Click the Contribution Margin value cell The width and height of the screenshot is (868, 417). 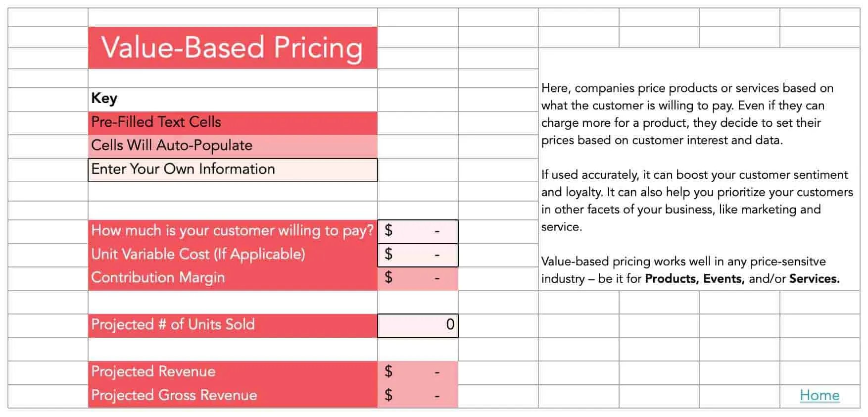click(x=418, y=278)
